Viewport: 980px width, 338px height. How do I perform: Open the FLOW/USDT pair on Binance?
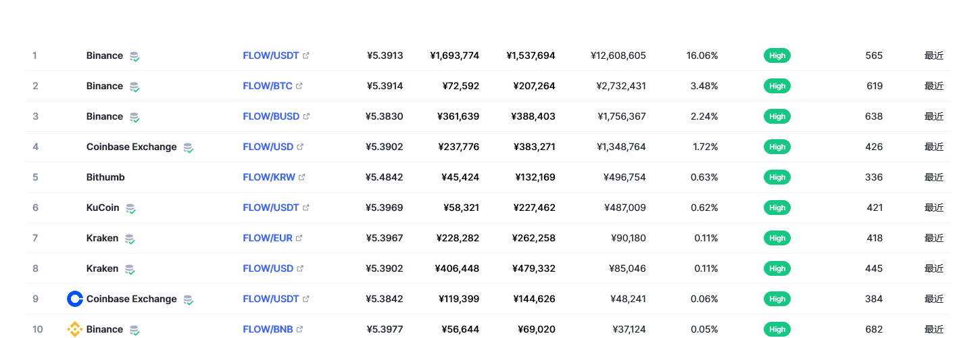(270, 55)
